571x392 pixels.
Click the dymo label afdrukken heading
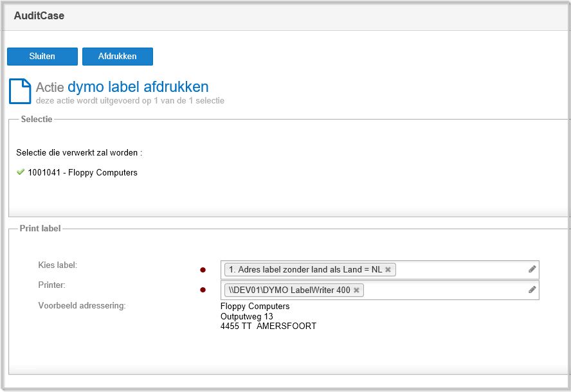[x=138, y=87]
